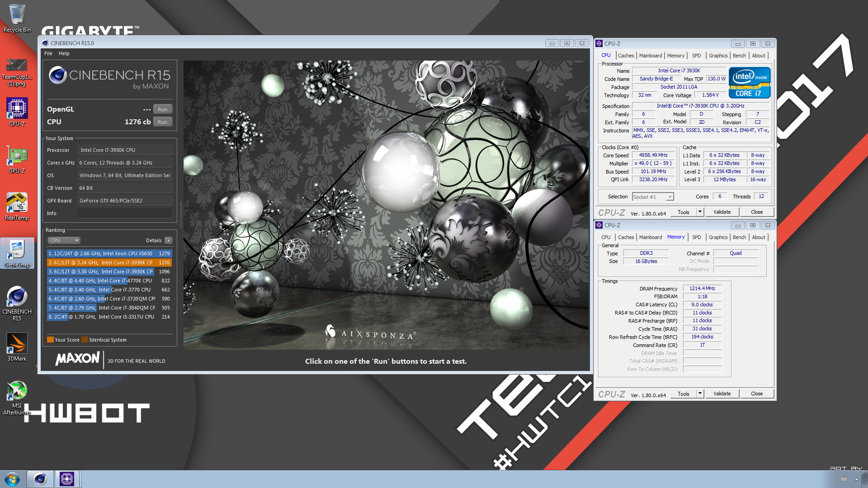Show hidden system tray icons
The width and height of the screenshot is (868, 488).
(856, 479)
